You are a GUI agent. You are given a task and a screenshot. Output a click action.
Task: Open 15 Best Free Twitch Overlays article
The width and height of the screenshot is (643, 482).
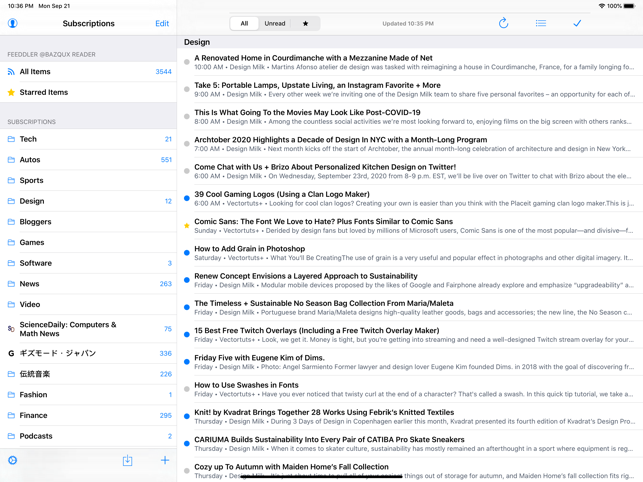(410, 335)
